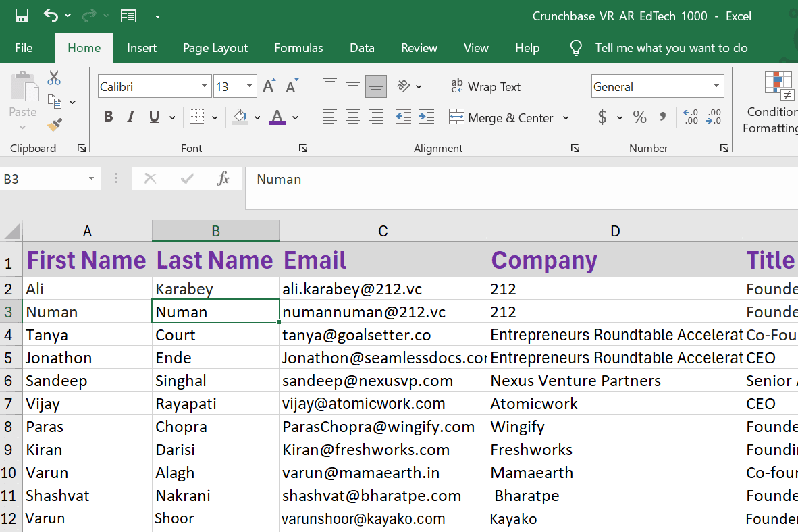Screen dimensions: 798x532
Task: Click the Copy icon
Action: [55, 101]
